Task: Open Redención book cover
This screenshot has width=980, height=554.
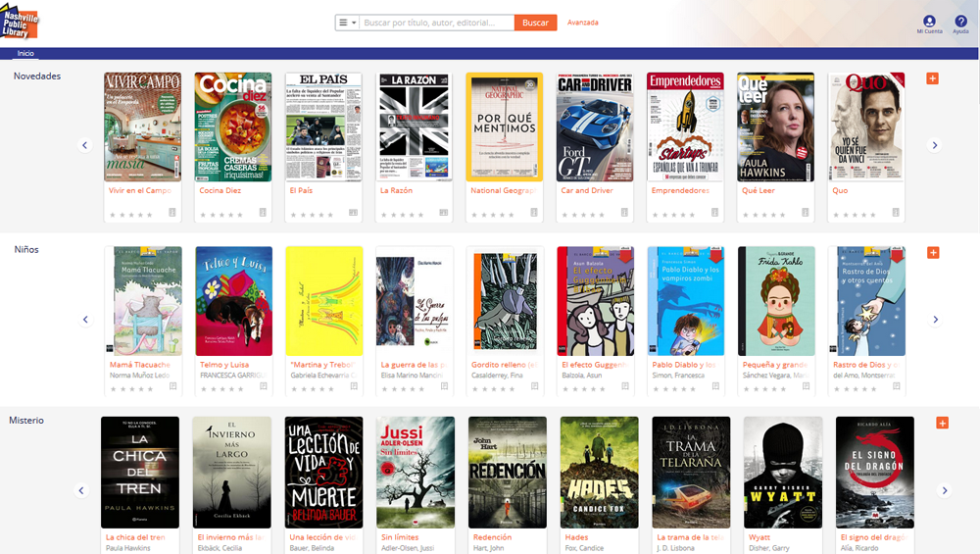Action: click(x=508, y=473)
